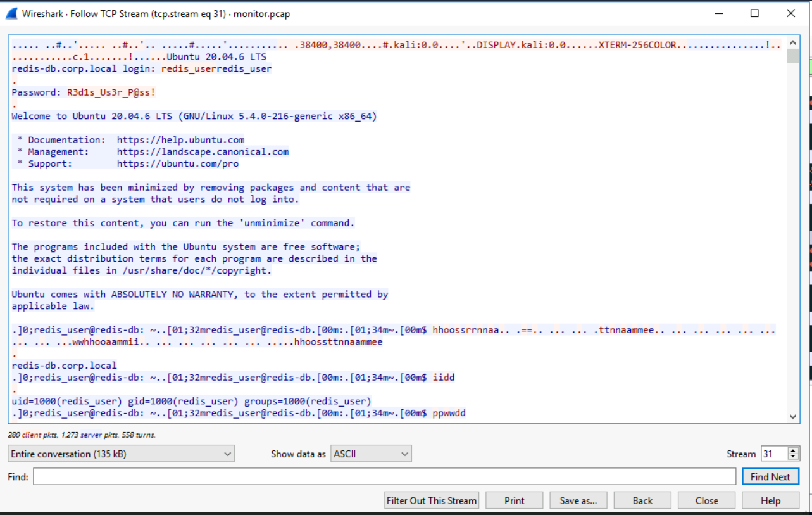Click the Stream number field showing 31
This screenshot has width=812, height=515.
coord(774,454)
